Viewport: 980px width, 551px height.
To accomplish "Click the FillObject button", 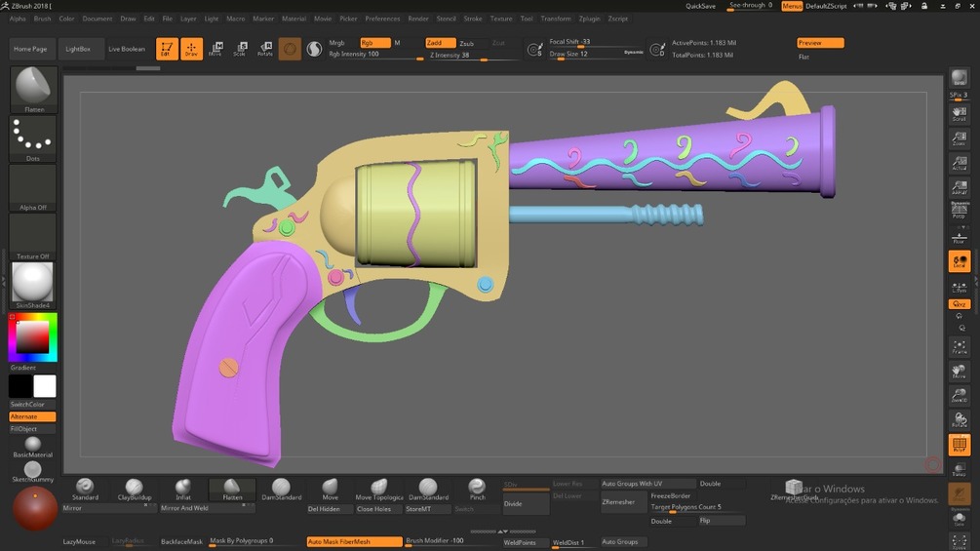I will click(32, 429).
